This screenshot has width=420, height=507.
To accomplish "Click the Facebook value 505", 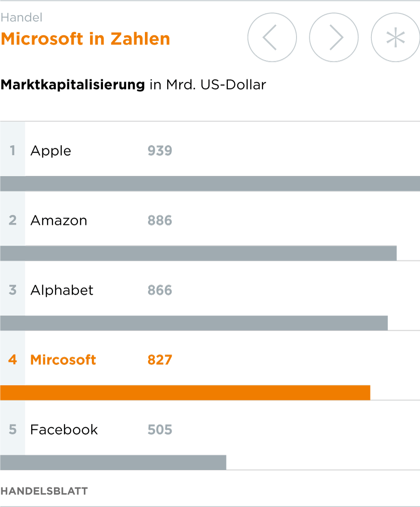I will [x=160, y=429].
